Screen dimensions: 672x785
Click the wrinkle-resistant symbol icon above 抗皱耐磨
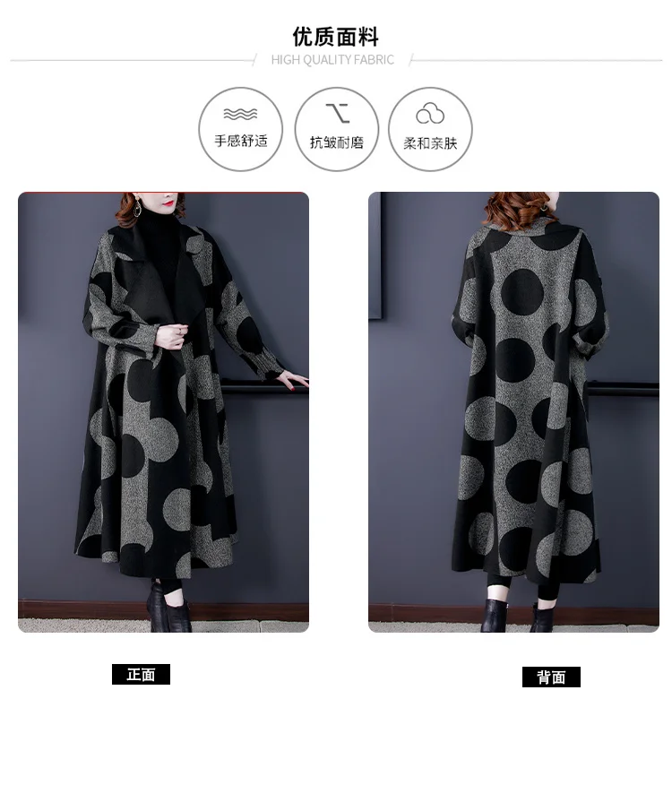pos(338,113)
